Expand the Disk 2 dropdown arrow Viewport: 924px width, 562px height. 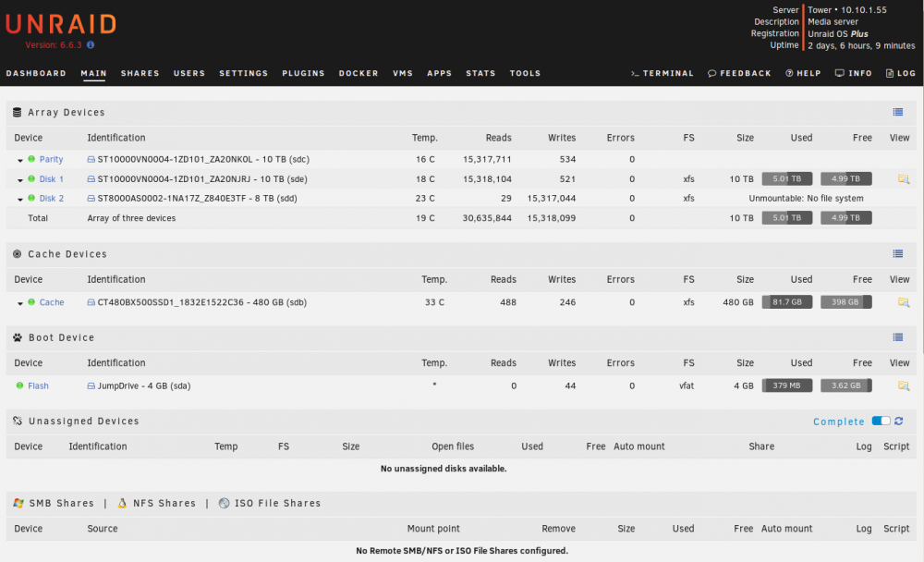[20, 200]
